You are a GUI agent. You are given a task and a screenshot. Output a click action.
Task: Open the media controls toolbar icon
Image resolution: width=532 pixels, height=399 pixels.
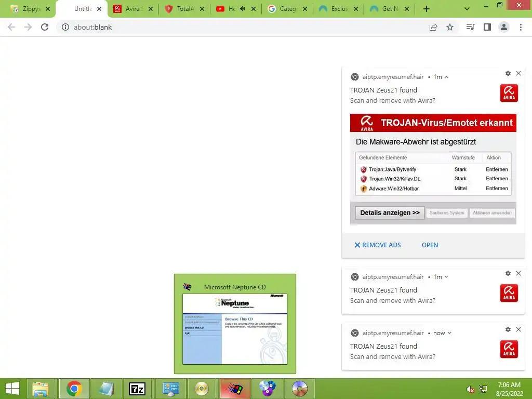click(x=470, y=27)
